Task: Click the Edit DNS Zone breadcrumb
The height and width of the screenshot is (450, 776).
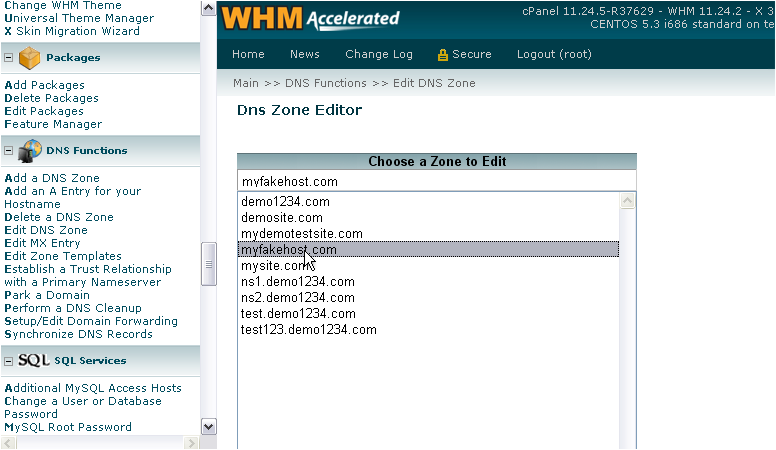Action: click(434, 83)
